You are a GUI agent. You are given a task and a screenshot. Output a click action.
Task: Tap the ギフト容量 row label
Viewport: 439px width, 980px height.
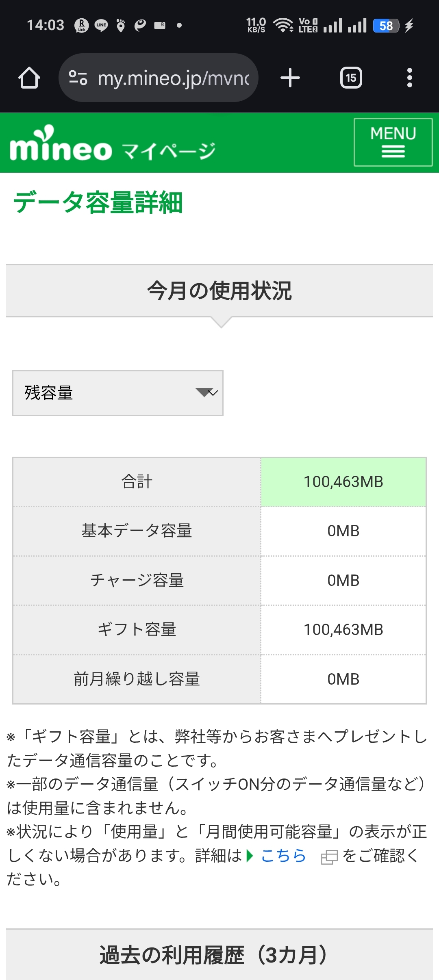coord(137,630)
